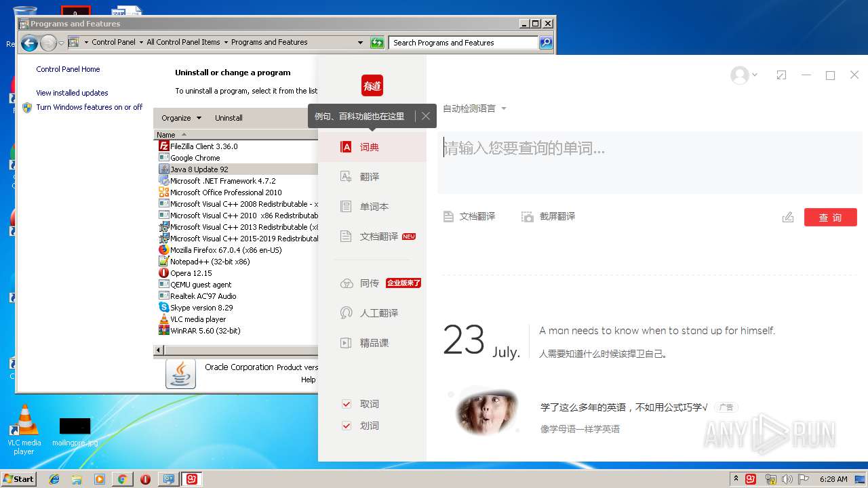Click the Uninstall toolbar button
This screenshot has height=488, width=868.
[x=229, y=118]
